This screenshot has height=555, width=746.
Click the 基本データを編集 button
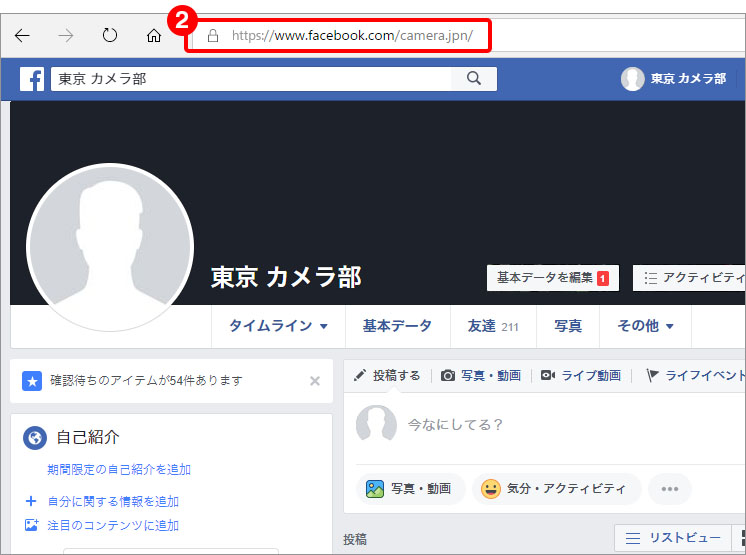pyautogui.click(x=553, y=278)
